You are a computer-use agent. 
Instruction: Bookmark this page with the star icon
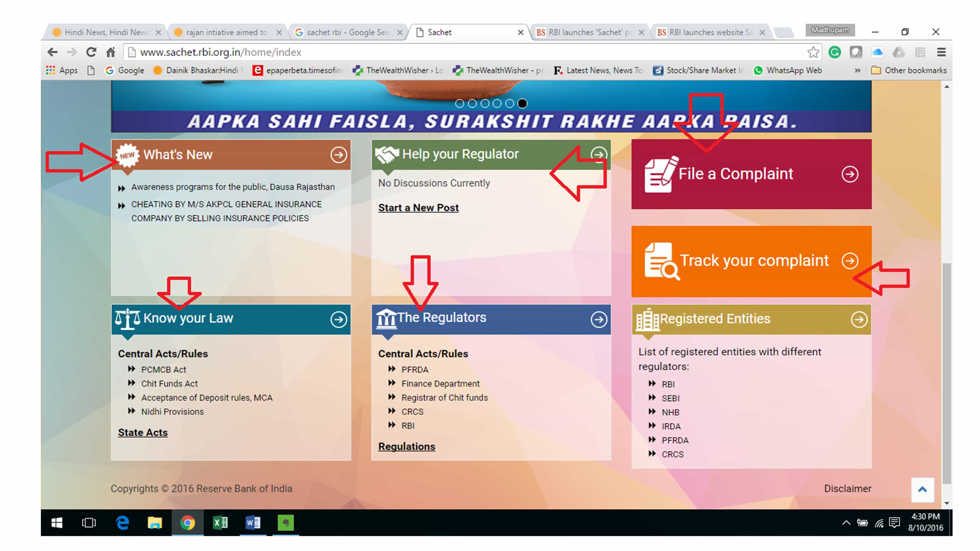tap(813, 52)
